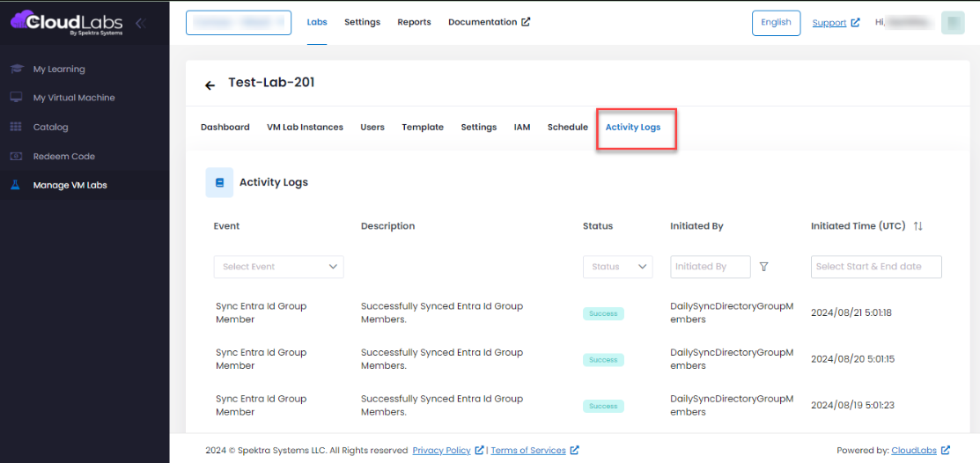
Task: Open the Terms of Services link
Action: tap(529, 450)
